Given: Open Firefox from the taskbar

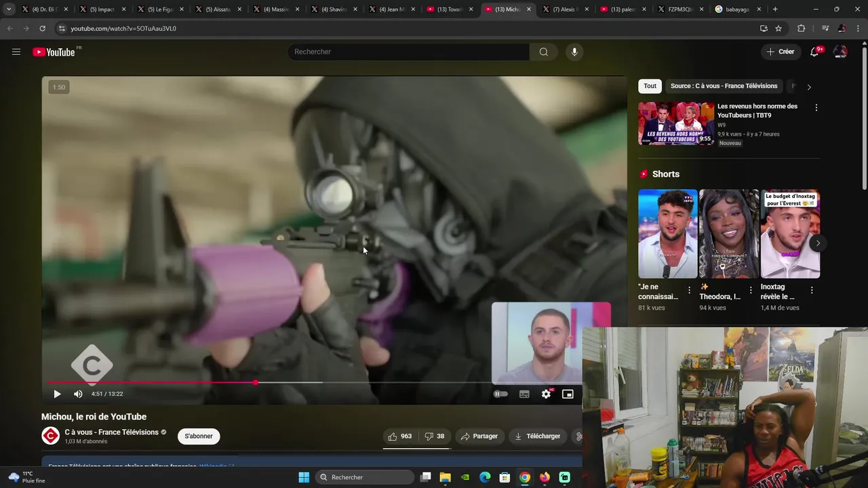Looking at the screenshot, I should [545, 477].
